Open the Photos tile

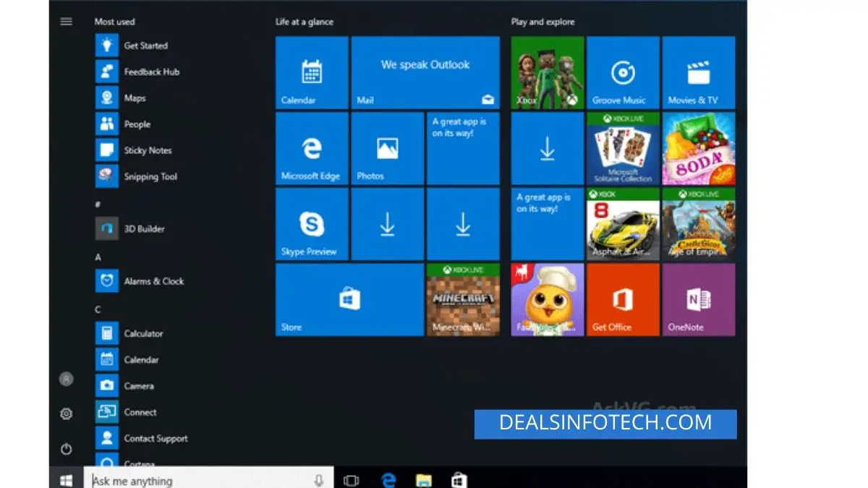pos(388,148)
